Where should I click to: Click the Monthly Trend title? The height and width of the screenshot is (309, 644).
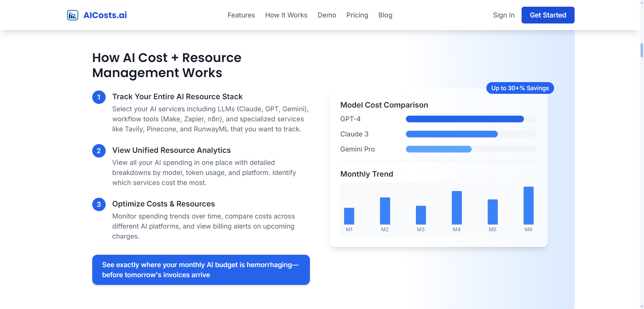tap(367, 174)
